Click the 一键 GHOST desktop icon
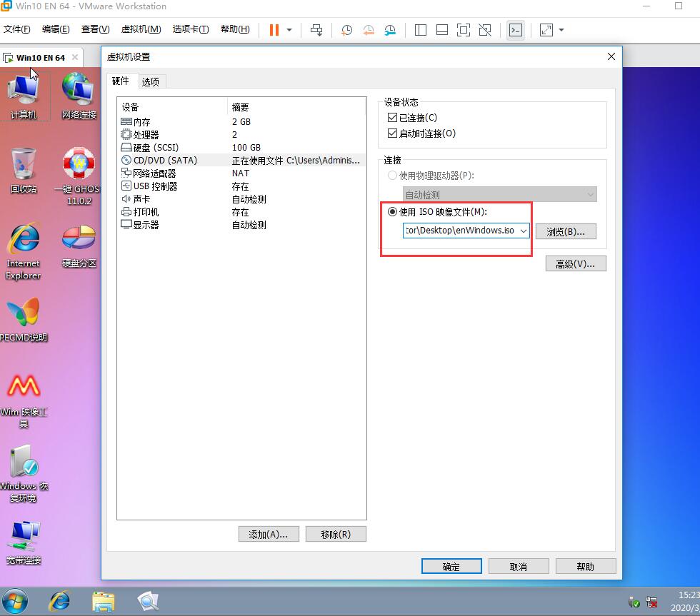The height and width of the screenshot is (616, 700). pos(79,176)
